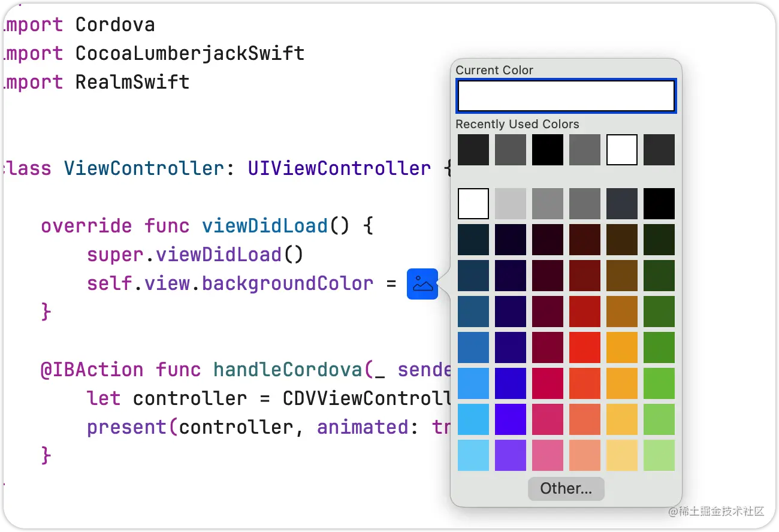
Task: Click the Current Color white well
Action: 566,96
